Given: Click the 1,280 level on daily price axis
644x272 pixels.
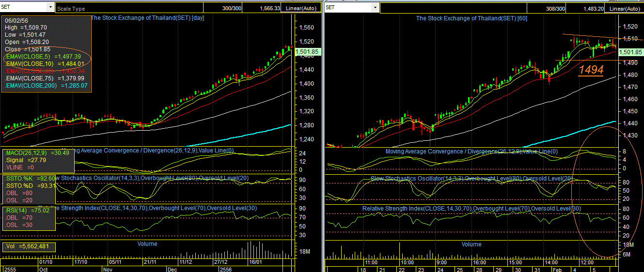Looking at the screenshot, I should (306, 125).
